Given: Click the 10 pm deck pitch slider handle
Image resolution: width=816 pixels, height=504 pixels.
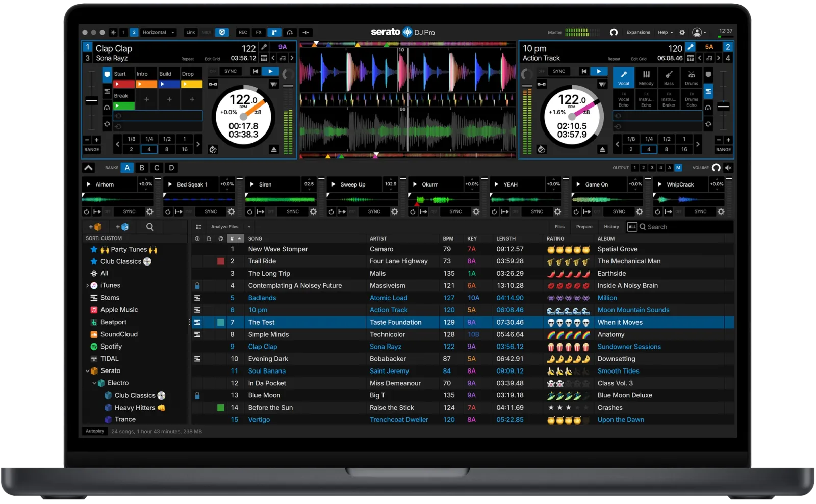Looking at the screenshot, I should tap(723, 107).
